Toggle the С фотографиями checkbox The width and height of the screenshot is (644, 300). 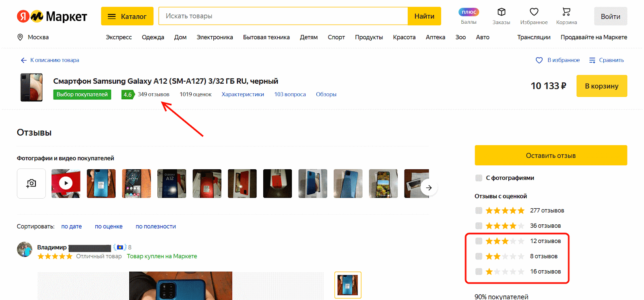pos(479,178)
